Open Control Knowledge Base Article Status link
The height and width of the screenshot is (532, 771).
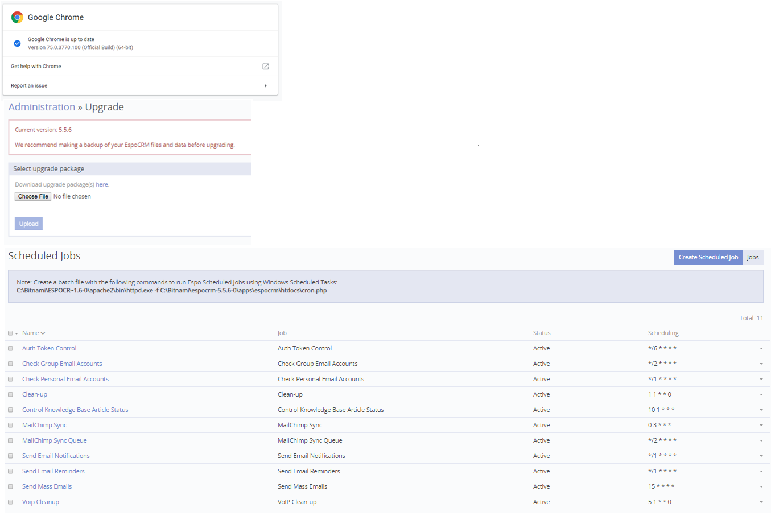coord(75,410)
